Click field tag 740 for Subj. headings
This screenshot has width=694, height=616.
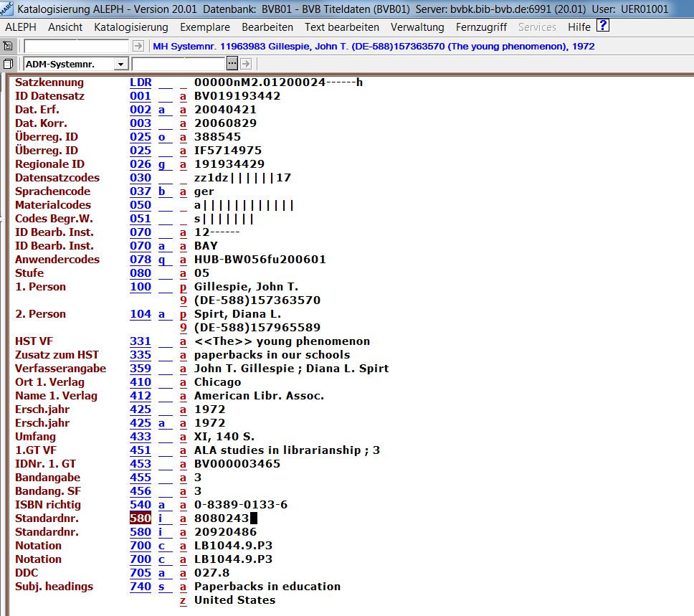[x=141, y=587]
